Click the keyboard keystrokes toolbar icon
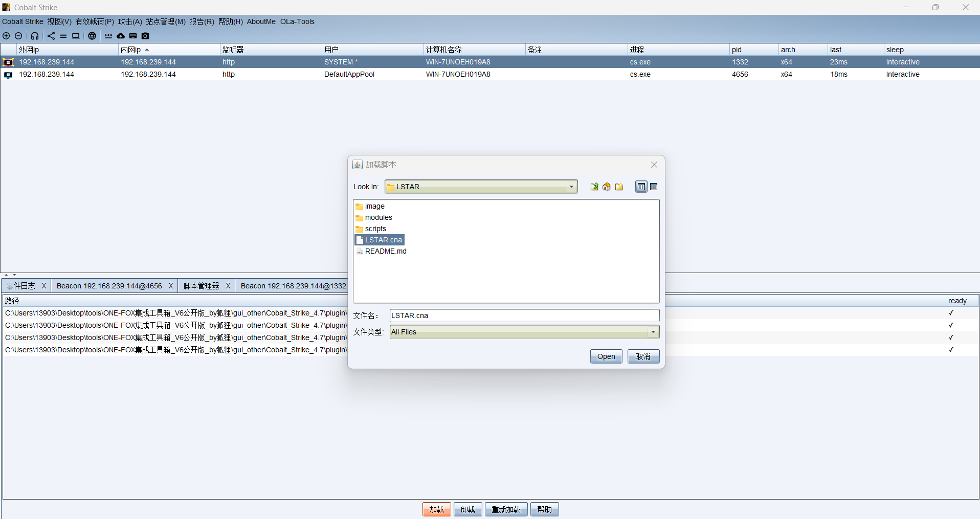 tap(133, 36)
